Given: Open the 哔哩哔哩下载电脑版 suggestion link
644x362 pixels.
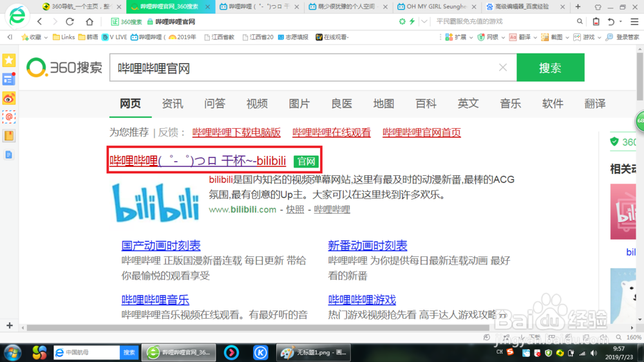Looking at the screenshot, I should click(x=236, y=132).
